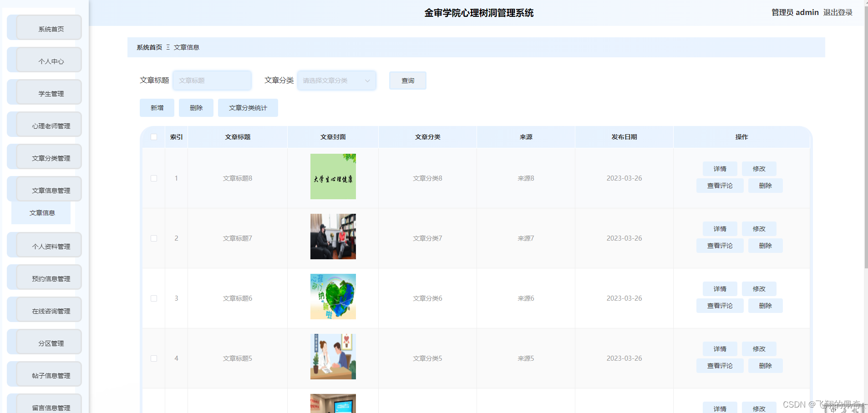
Task: Click 修改 for 文章标题8
Action: click(759, 169)
